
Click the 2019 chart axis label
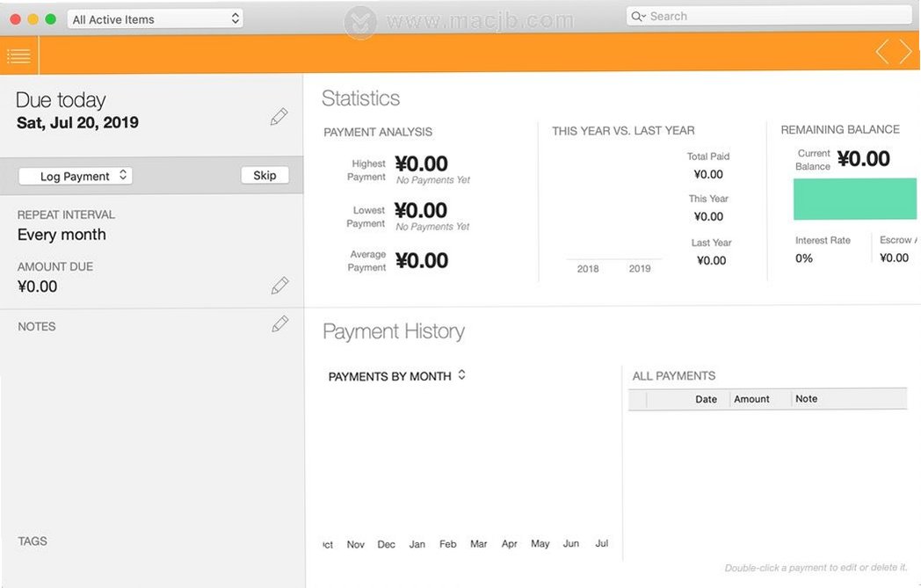pos(640,268)
